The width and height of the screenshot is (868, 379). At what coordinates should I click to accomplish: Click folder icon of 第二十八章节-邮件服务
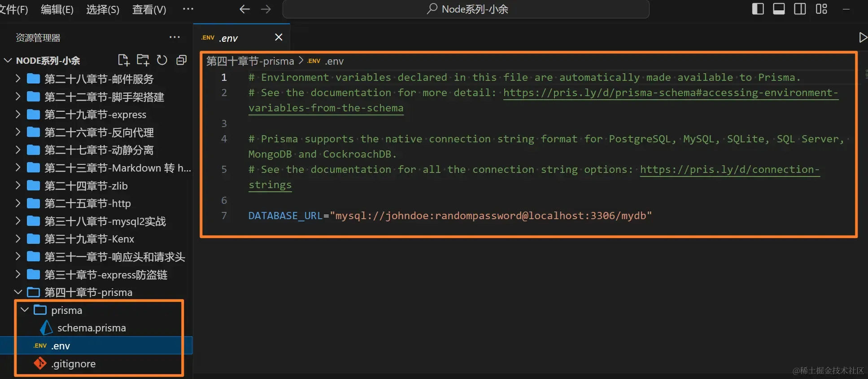point(33,79)
